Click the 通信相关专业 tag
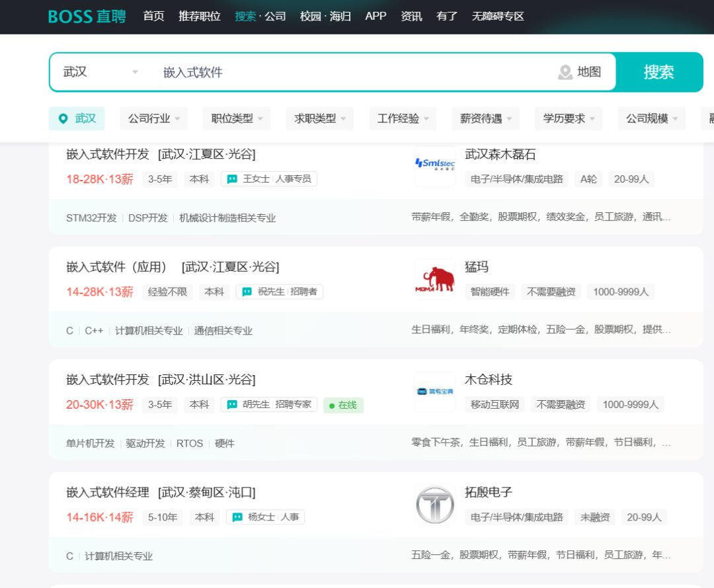This screenshot has width=714, height=588. [x=223, y=331]
